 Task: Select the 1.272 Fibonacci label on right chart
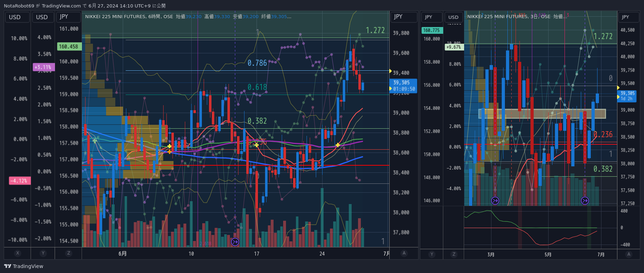pyautogui.click(x=603, y=37)
